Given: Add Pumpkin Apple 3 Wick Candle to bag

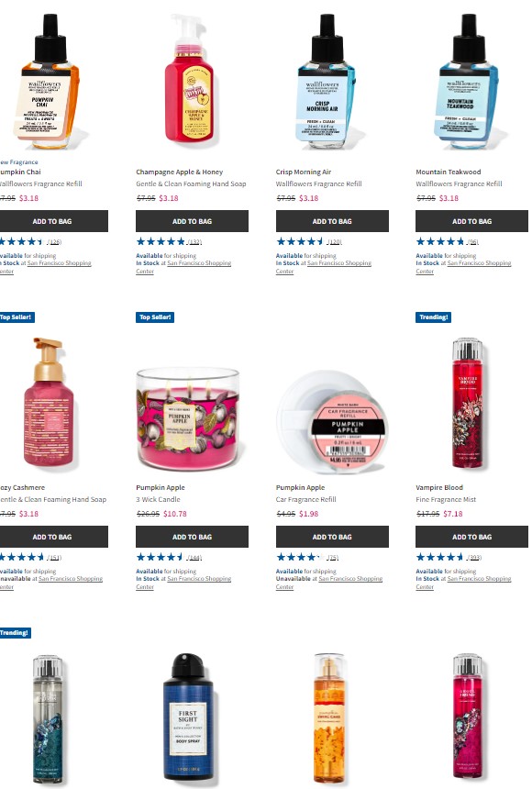Looking at the screenshot, I should click(192, 537).
